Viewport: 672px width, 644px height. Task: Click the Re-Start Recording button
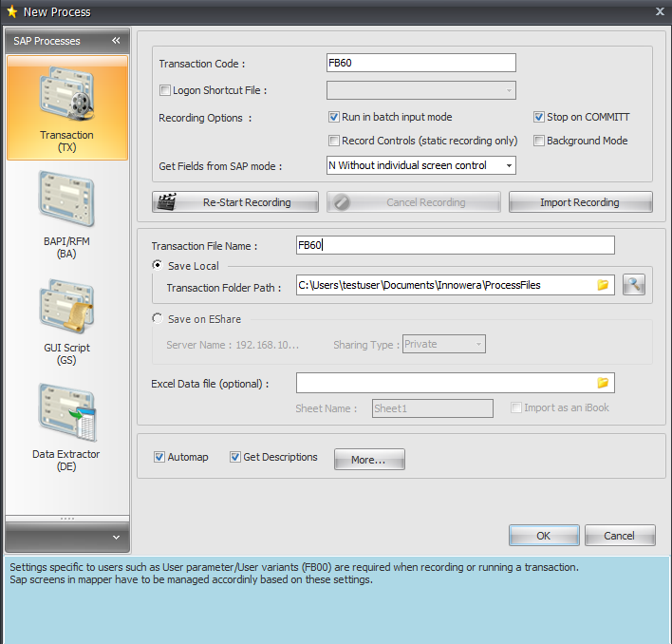tap(235, 202)
